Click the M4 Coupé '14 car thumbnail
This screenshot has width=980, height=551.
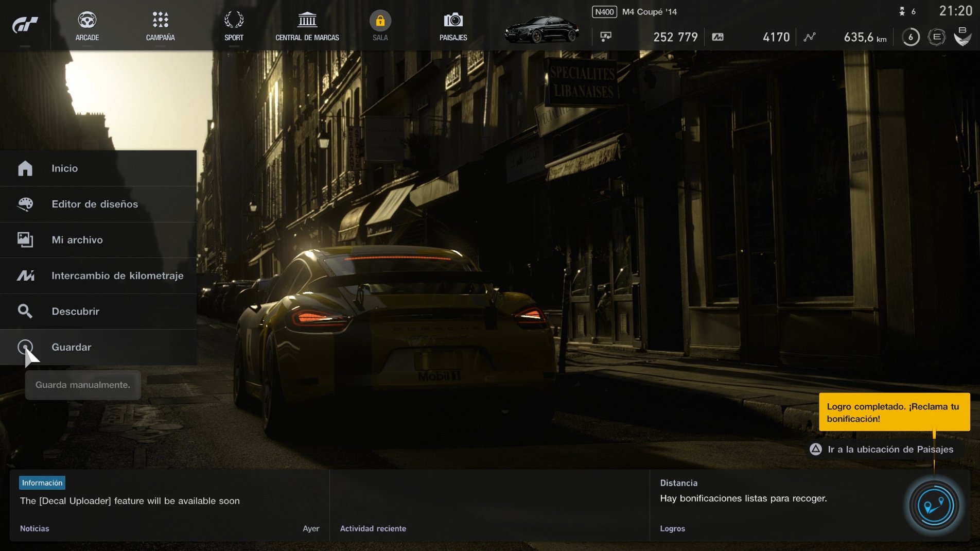coord(542,31)
